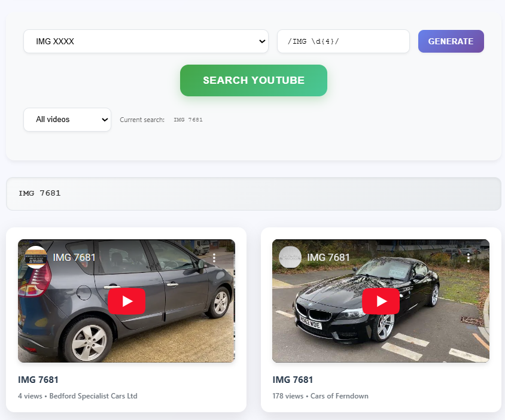The height and width of the screenshot is (420, 505).
Task: Open three-dot menu on left video
Action: pyautogui.click(x=214, y=258)
